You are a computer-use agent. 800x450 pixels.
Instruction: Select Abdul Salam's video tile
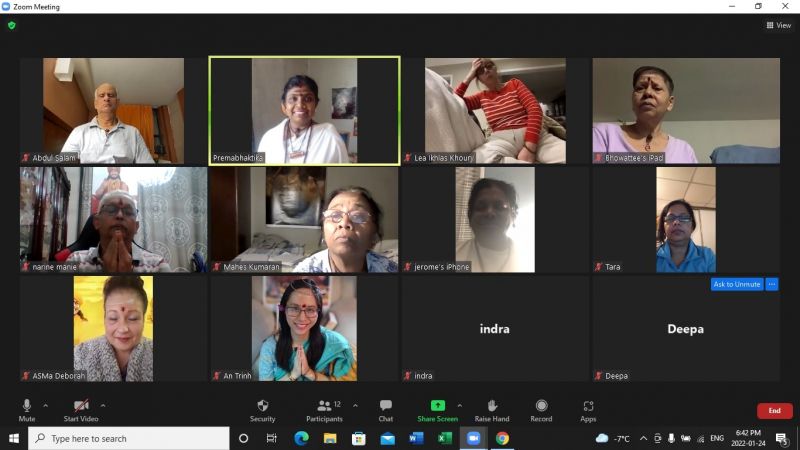(x=113, y=110)
